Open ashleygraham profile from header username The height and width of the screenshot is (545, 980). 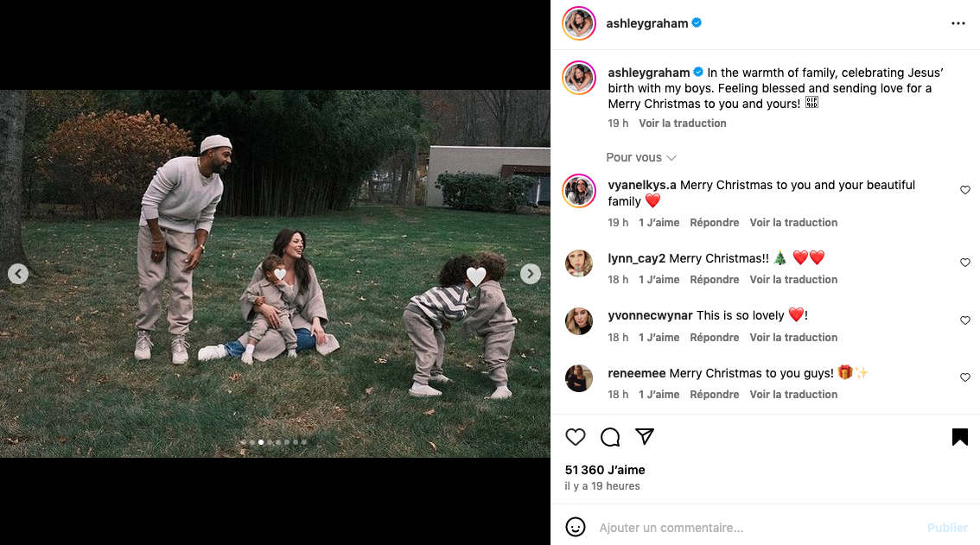(647, 23)
